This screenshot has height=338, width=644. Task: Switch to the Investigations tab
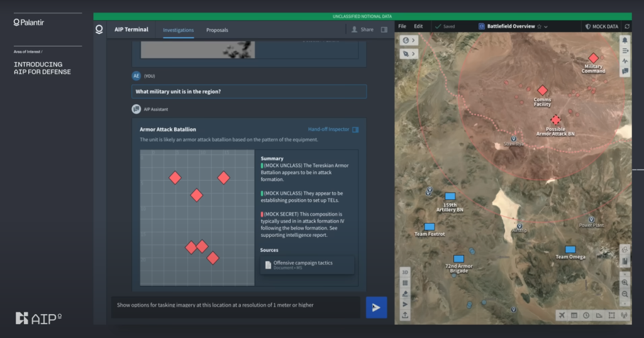178,30
